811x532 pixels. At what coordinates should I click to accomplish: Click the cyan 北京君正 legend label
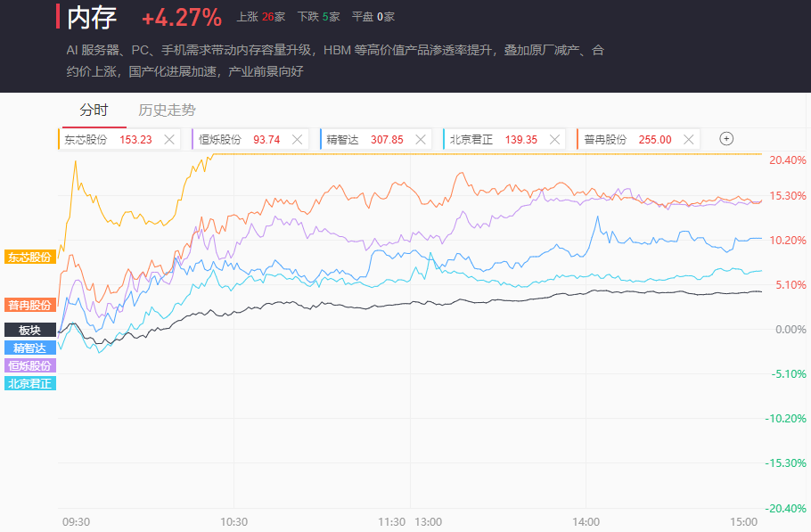[30, 383]
